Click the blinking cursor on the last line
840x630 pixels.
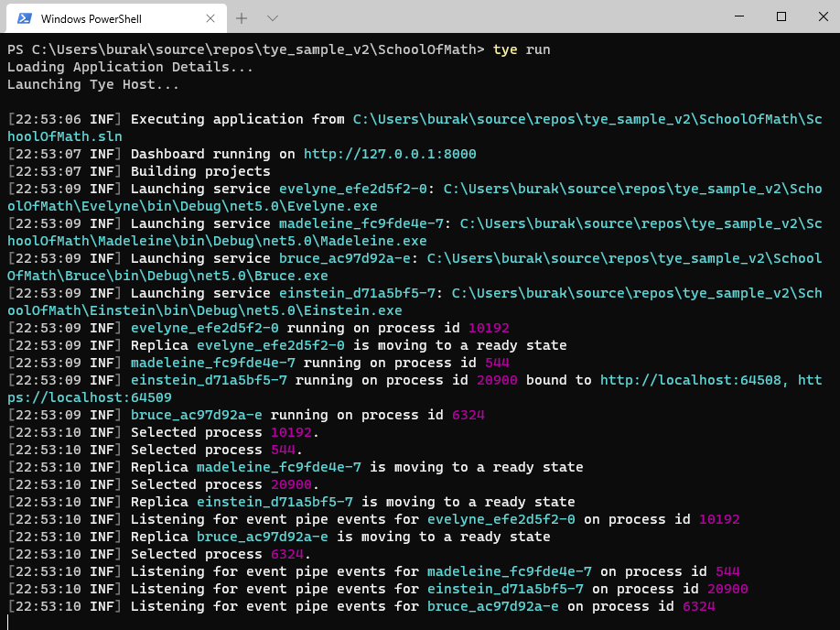pyautogui.click(x=8, y=623)
